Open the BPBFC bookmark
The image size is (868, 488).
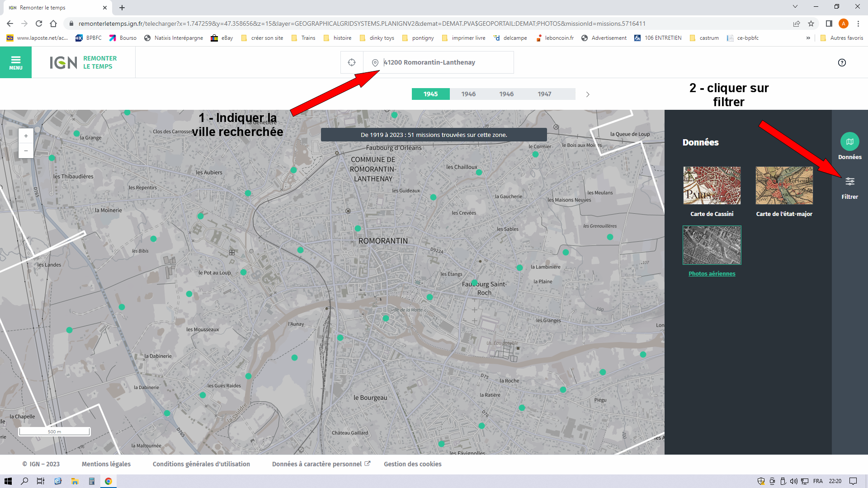[x=89, y=38]
